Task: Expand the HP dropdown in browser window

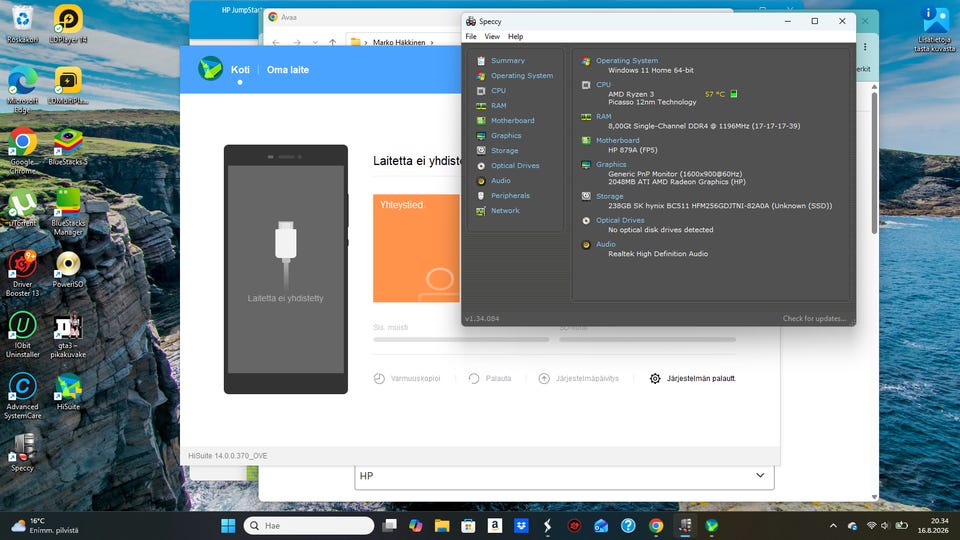Action: pyautogui.click(x=564, y=476)
